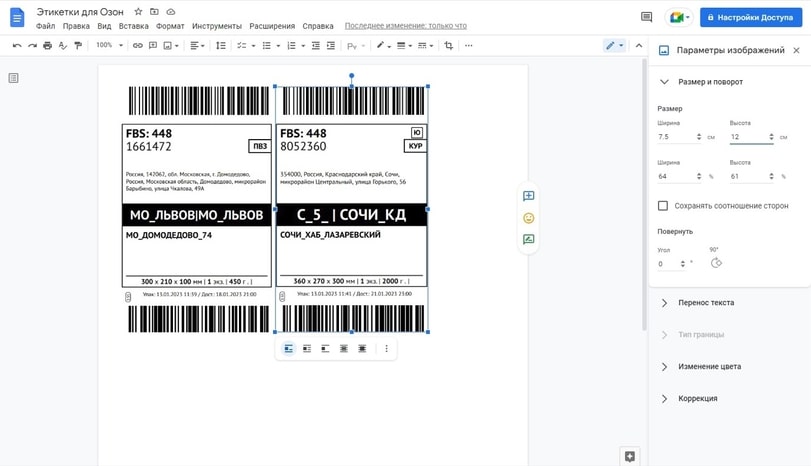Click the print icon in toolbar
The image size is (811, 466).
tap(47, 46)
